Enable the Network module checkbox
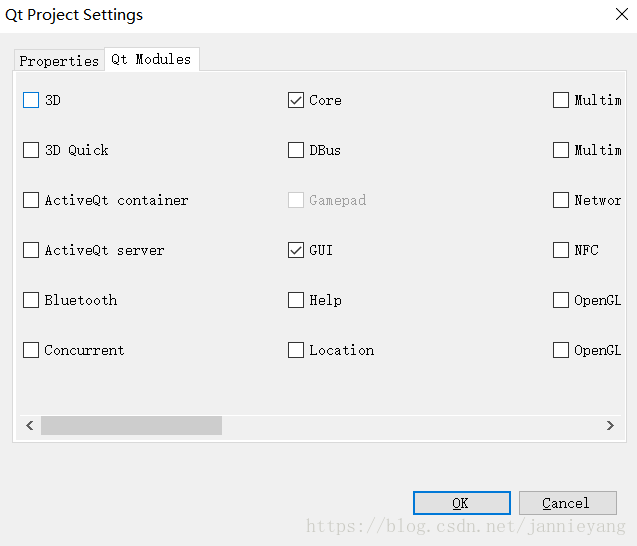637x546 pixels. 561,200
